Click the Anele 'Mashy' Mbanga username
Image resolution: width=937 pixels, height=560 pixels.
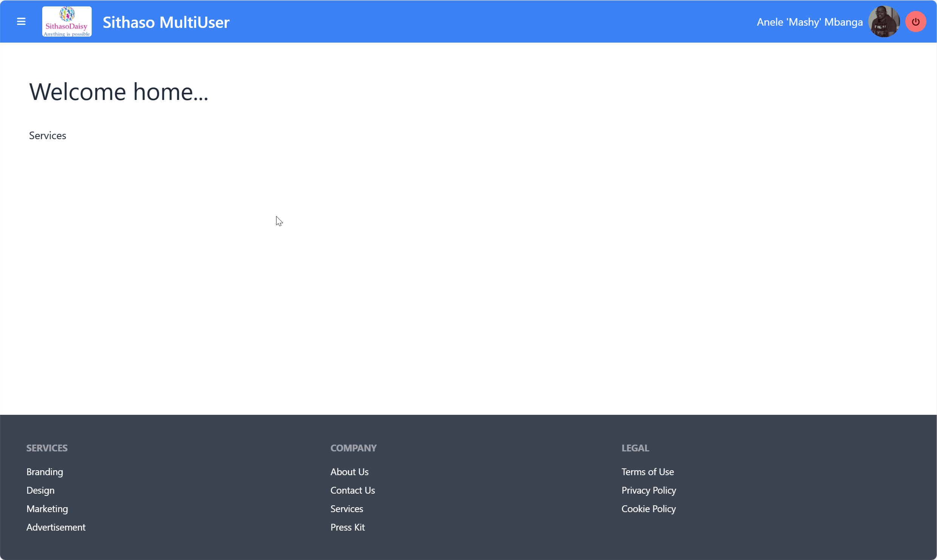810,22
